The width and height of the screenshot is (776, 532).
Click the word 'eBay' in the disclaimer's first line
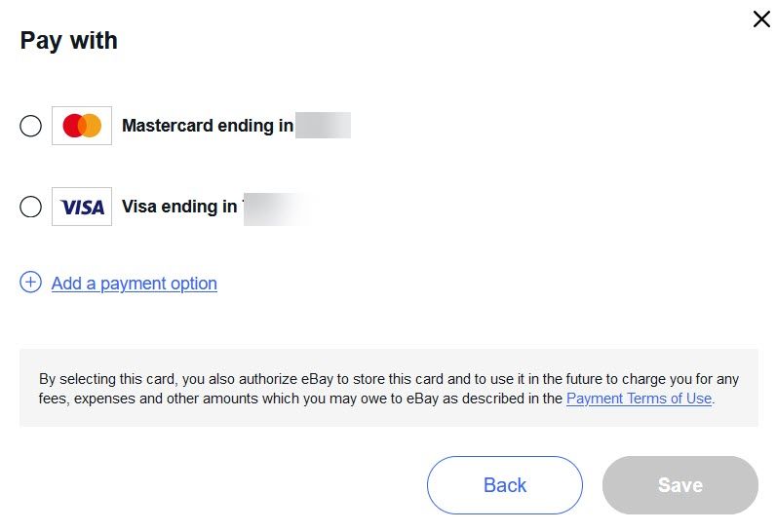coord(317,379)
